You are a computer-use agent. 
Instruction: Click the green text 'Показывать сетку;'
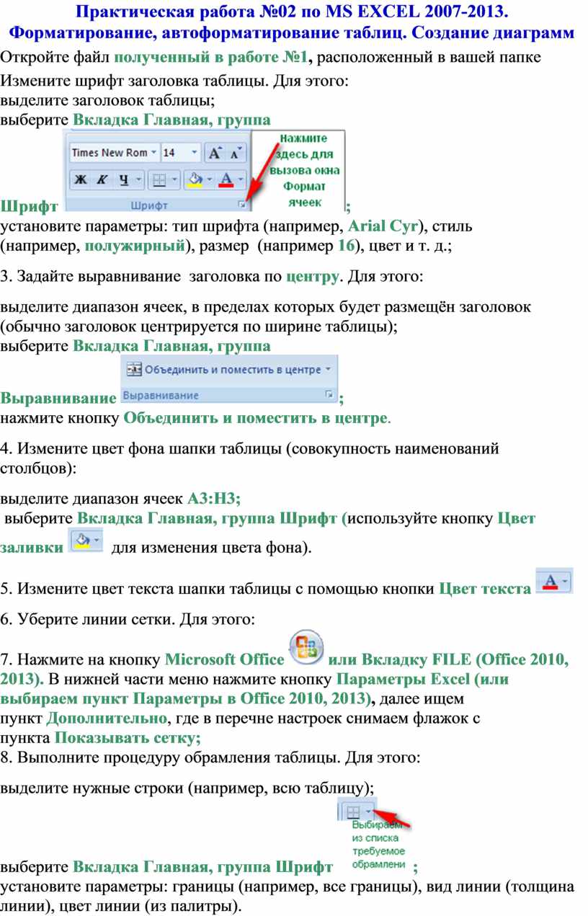128,737
